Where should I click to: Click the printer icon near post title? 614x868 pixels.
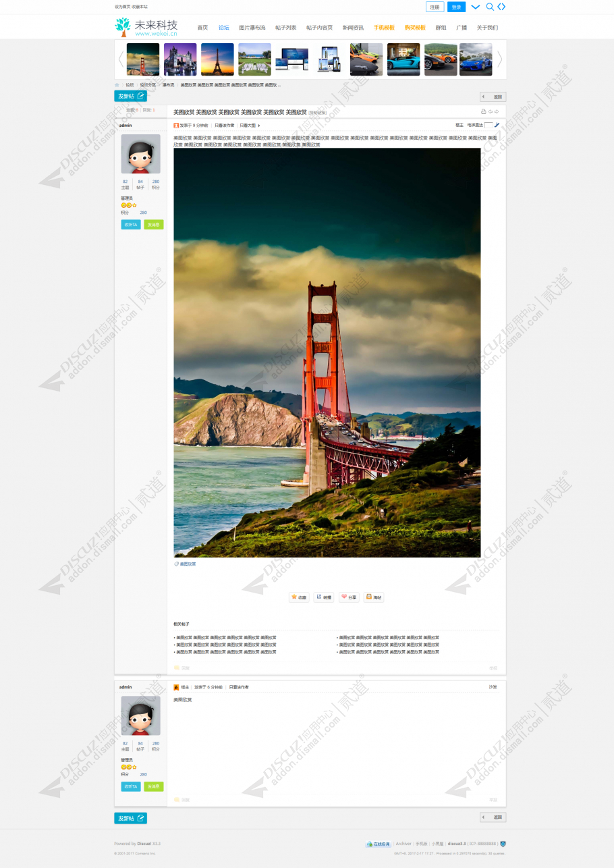click(x=483, y=111)
